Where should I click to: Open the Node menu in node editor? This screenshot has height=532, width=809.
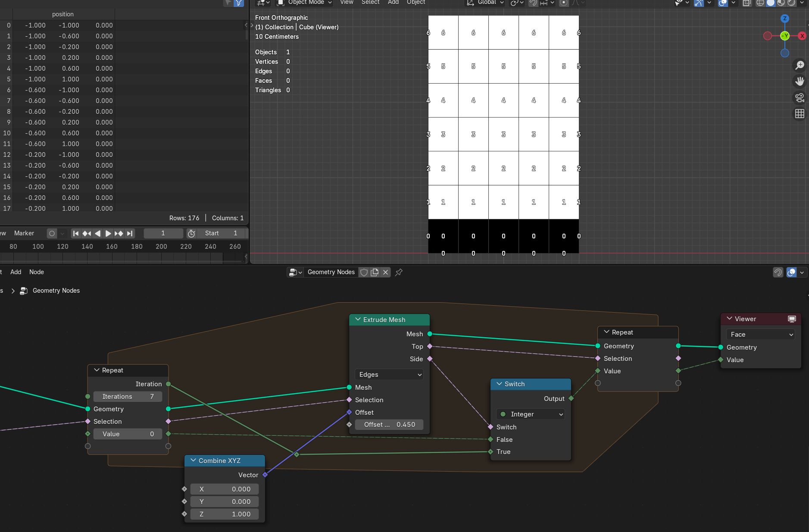coord(37,272)
